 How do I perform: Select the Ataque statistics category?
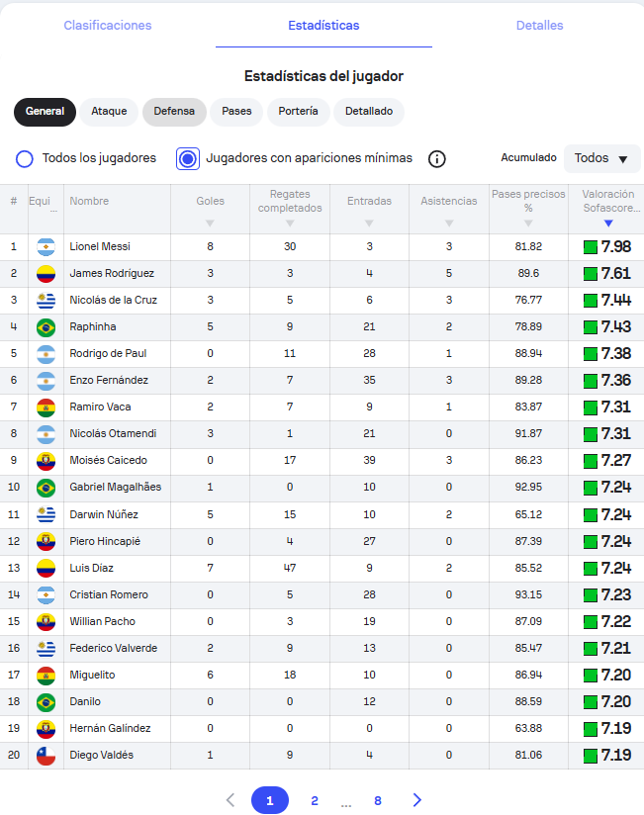pos(109,112)
